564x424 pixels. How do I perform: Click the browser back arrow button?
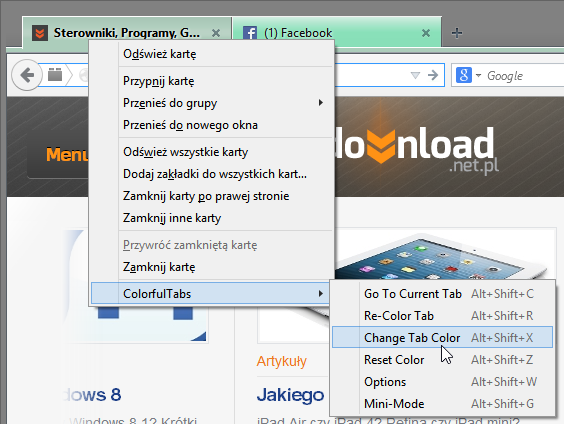pyautogui.click(x=26, y=75)
